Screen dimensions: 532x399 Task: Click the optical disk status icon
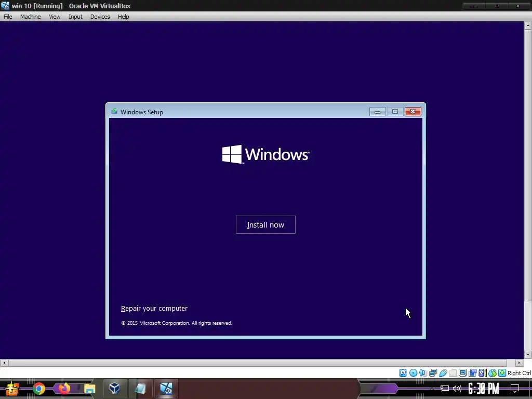pos(413,373)
